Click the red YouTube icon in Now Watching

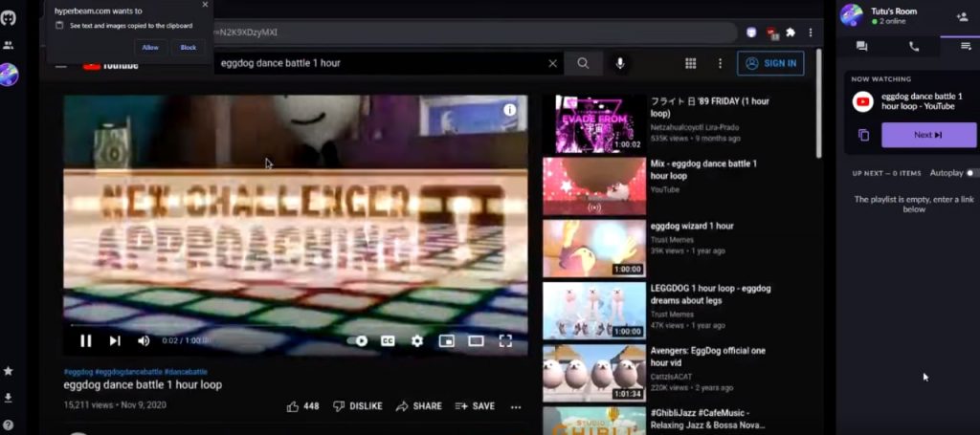[863, 101]
